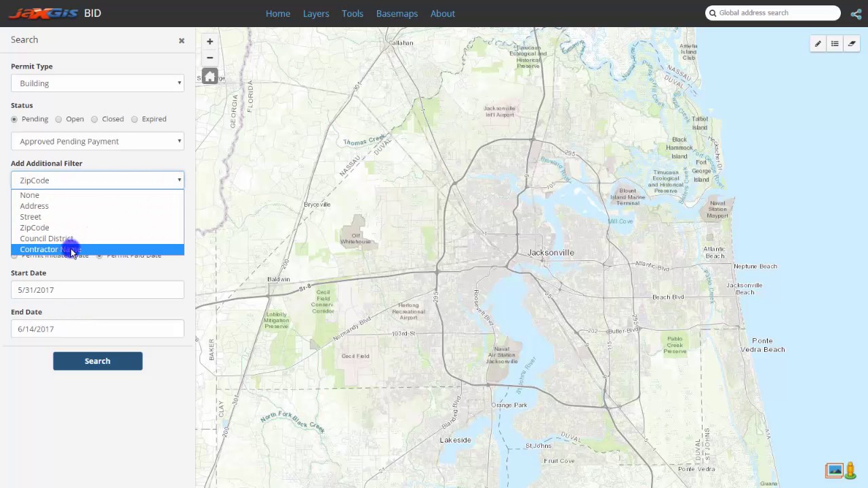Click the Cecil Field map label
Viewport: 868px width, 488px height.
355,357
